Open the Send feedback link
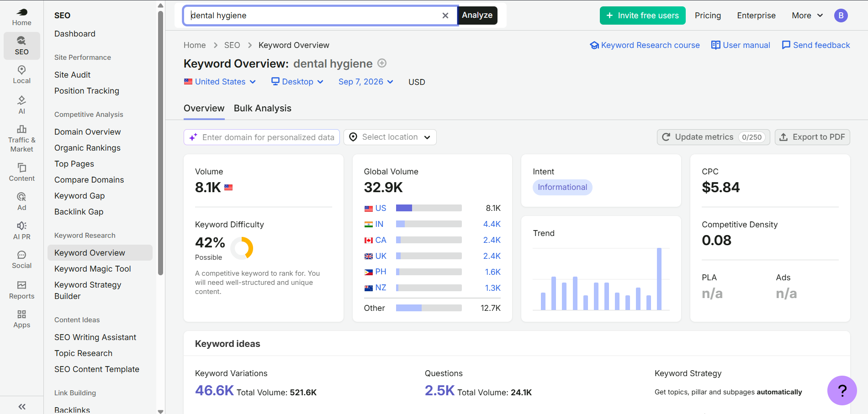Screen dimensions: 868x414 point(816,45)
